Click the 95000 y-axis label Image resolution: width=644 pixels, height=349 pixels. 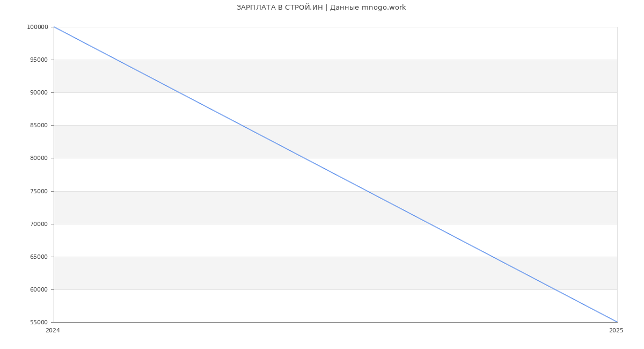(39, 60)
